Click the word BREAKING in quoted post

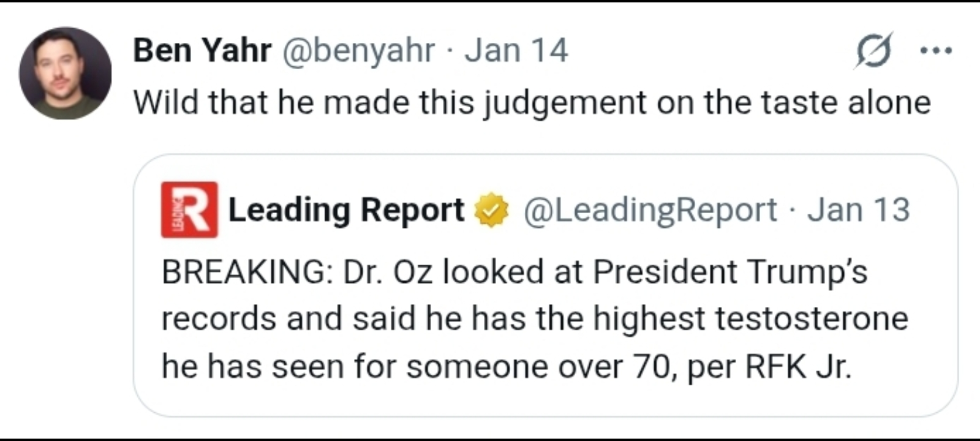[244, 271]
